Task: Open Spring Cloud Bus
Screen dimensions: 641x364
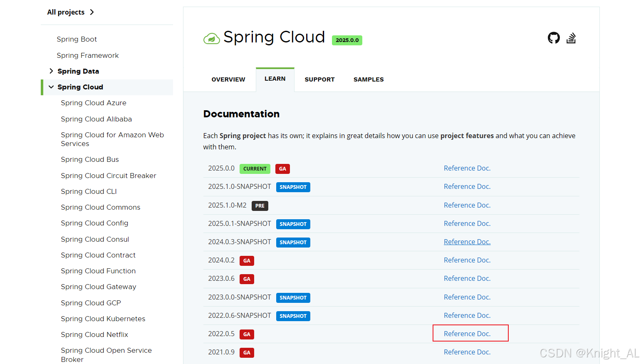Action: (90, 159)
